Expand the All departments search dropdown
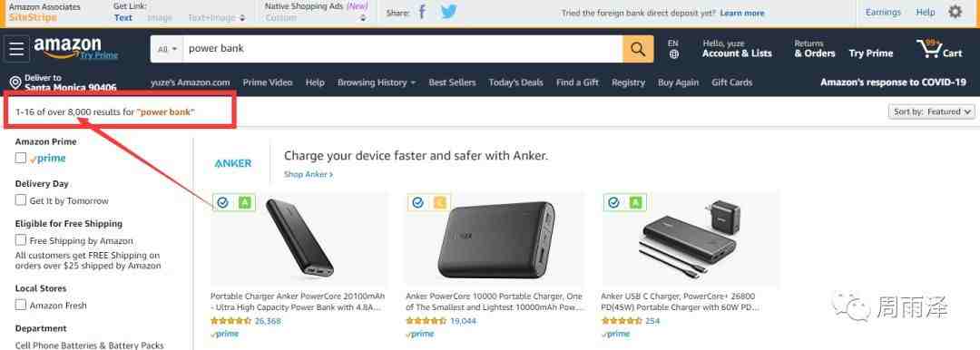The width and height of the screenshot is (980, 350). coord(167,49)
